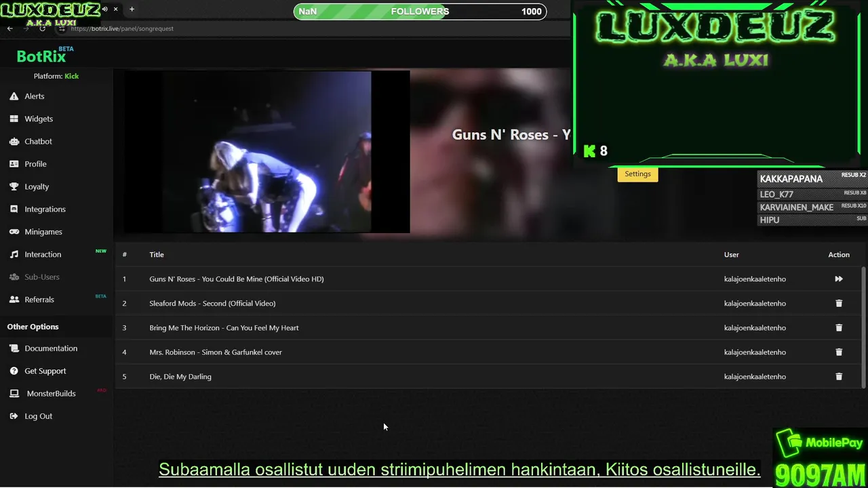Select "Bring Me The Horizon - Can You Feel My Heart"
Image resolution: width=868 pixels, height=488 pixels.
point(224,327)
